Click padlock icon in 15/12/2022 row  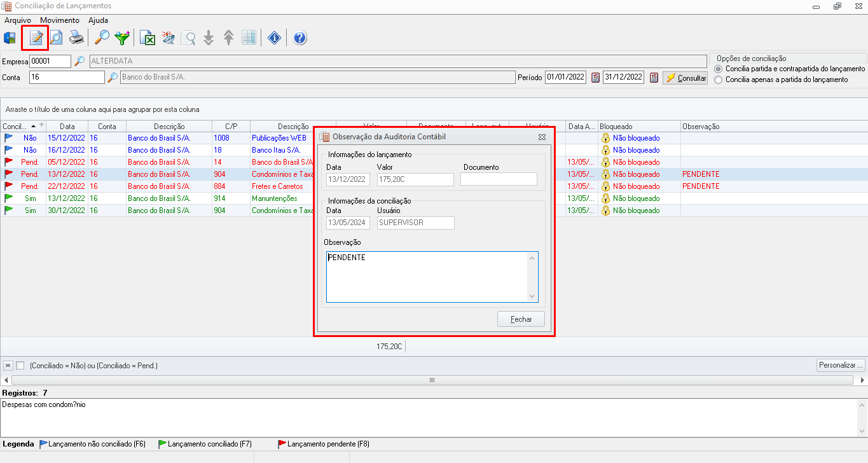pos(605,138)
